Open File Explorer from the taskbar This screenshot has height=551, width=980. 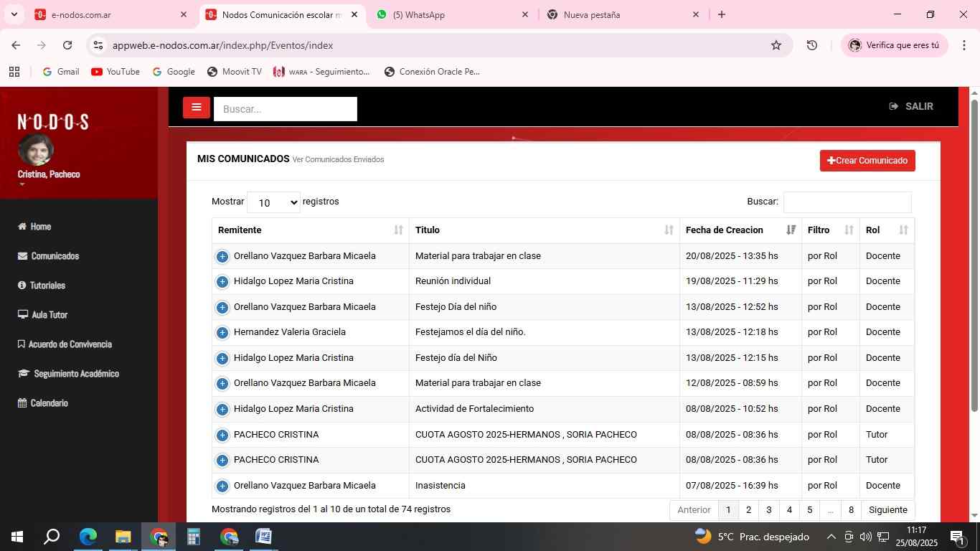123,537
